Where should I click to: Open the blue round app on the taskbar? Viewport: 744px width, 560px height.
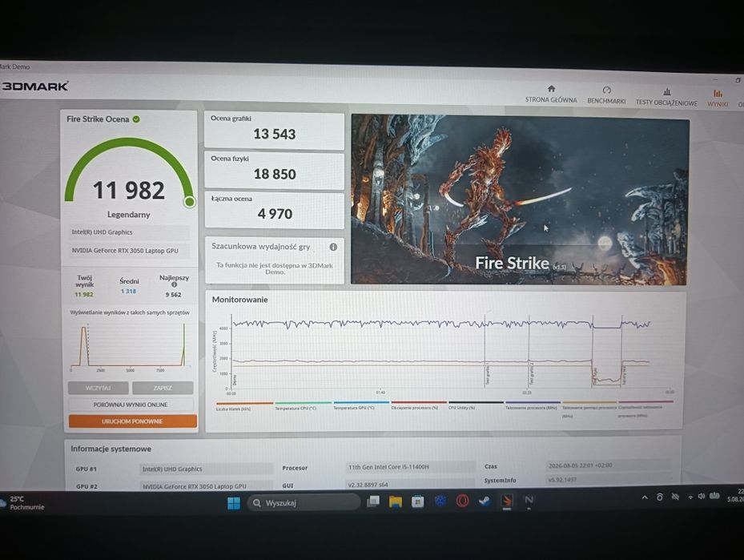coord(440,501)
